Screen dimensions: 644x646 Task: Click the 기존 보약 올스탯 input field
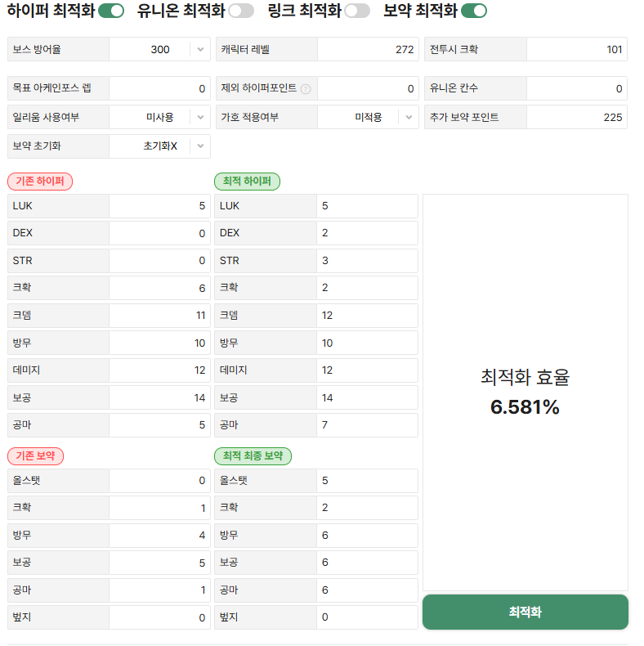[x=159, y=481]
